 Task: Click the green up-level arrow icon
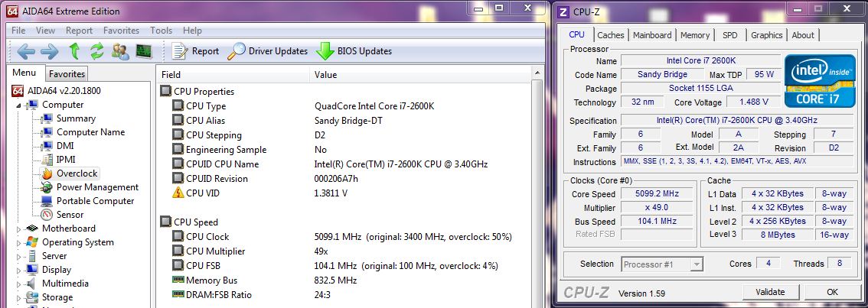point(74,51)
